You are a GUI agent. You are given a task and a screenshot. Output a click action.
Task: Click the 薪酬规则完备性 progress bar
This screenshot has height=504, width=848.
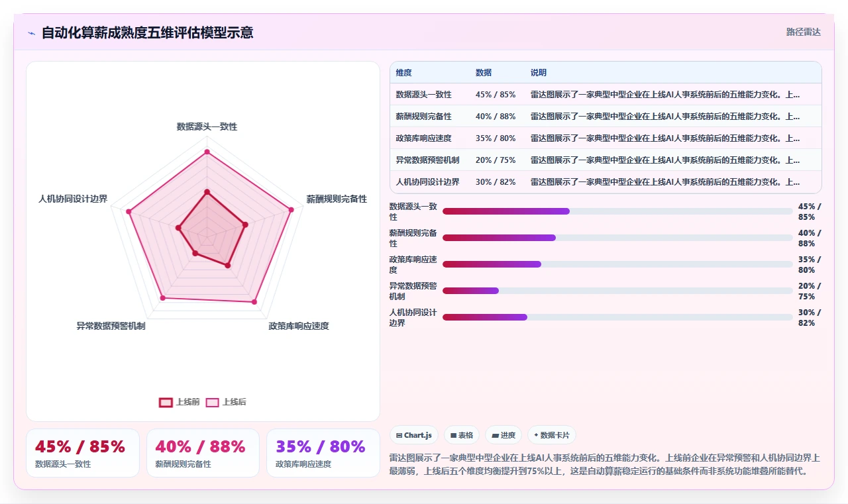(617, 238)
